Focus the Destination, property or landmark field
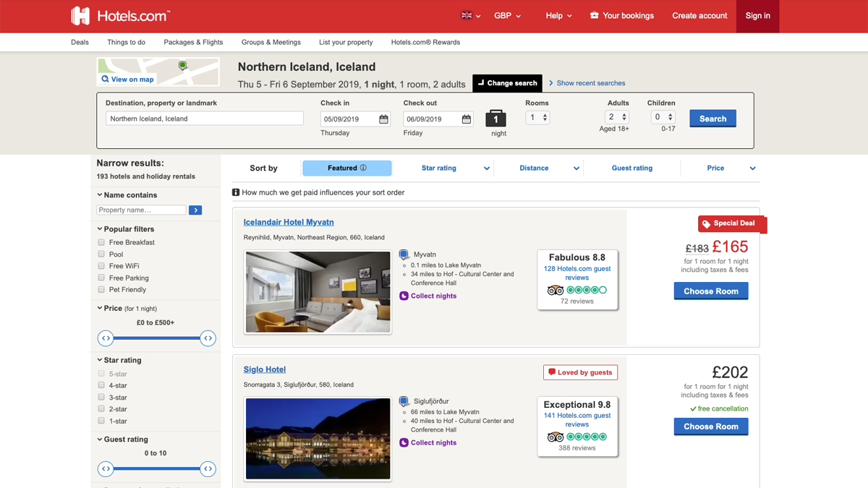 [x=205, y=119]
